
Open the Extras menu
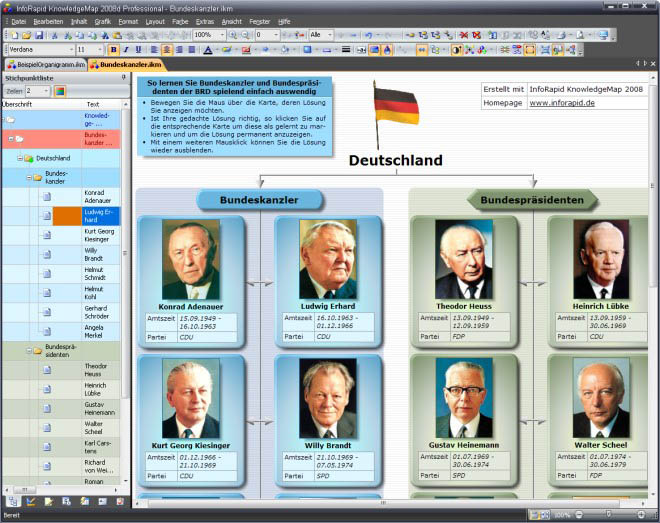(204, 20)
